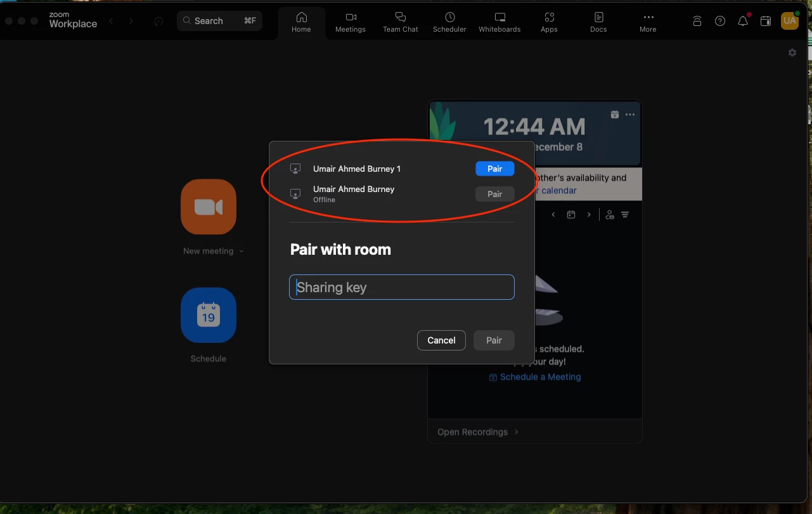
Task: Start a New meeting with the orange camera icon
Action: [209, 207]
